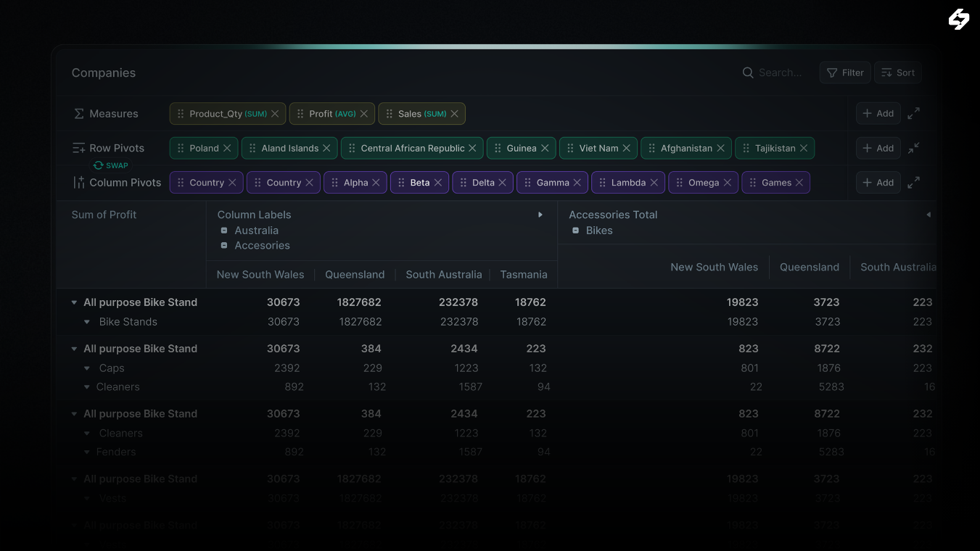
Task: Click the Companies title
Action: click(x=104, y=72)
